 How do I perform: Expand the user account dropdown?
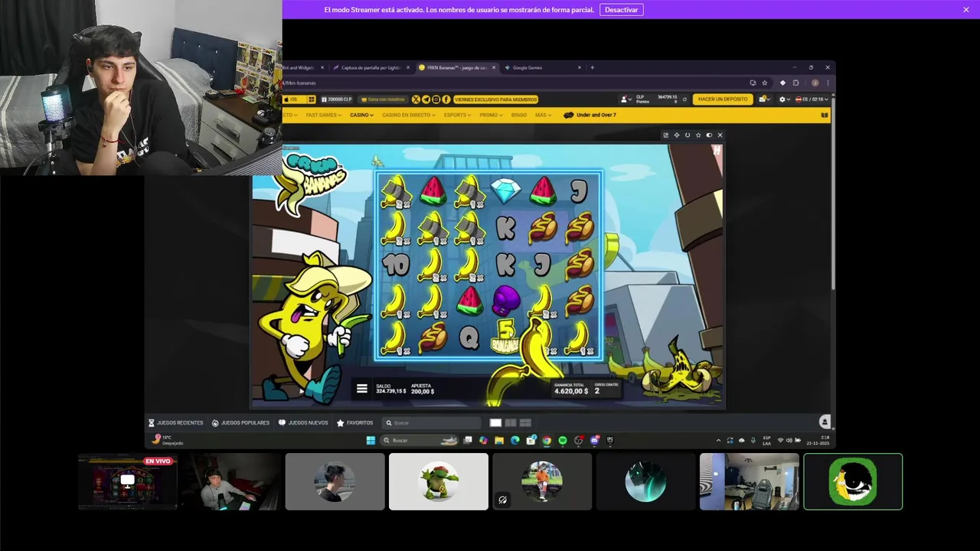(x=626, y=99)
